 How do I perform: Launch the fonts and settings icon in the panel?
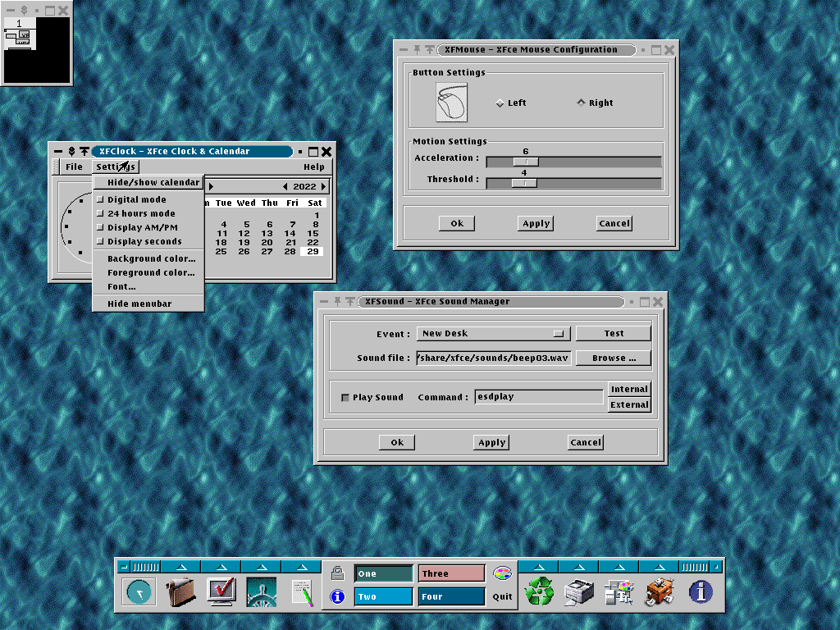(x=619, y=593)
